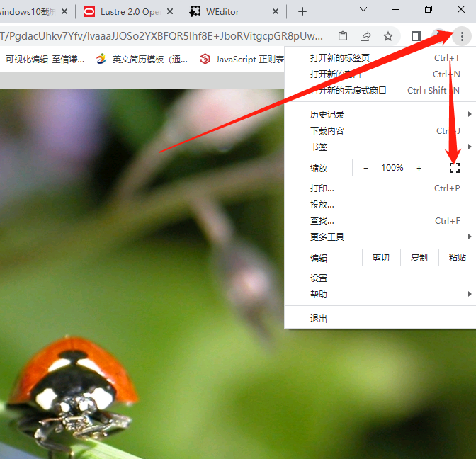Increase zoom with the plus button
This screenshot has width=476, height=459.
(x=419, y=168)
